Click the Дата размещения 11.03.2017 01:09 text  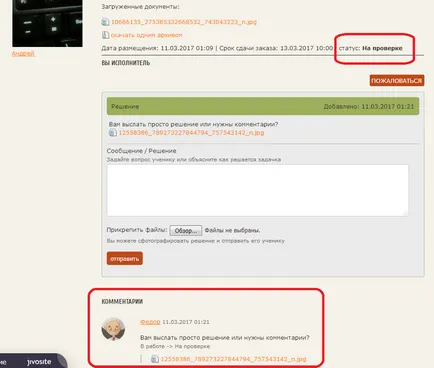point(157,48)
